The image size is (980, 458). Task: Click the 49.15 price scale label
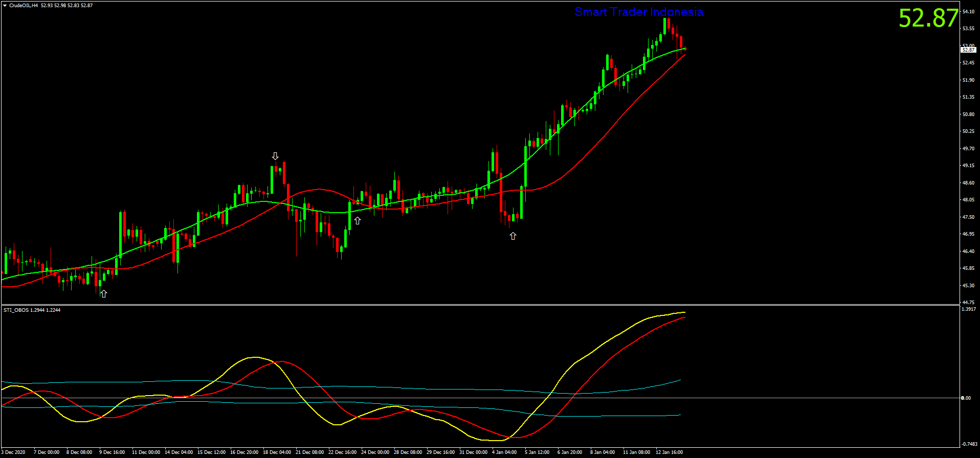click(x=968, y=166)
